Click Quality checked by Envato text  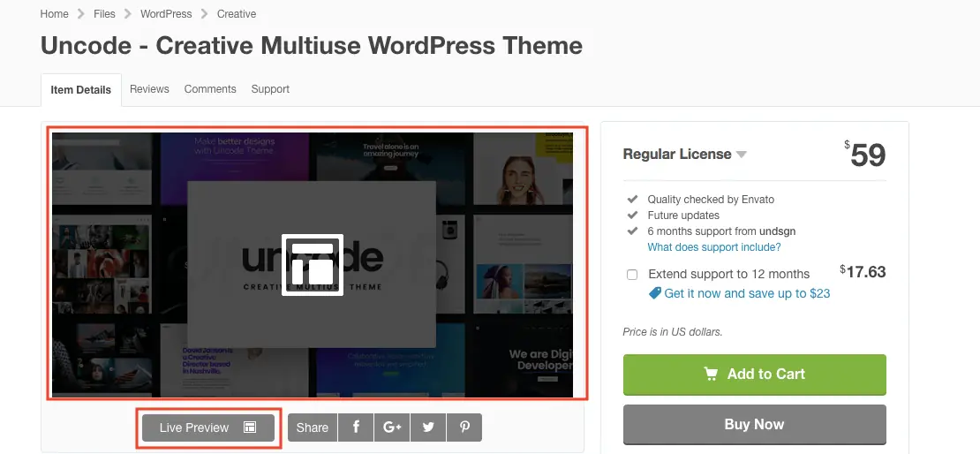pos(711,200)
